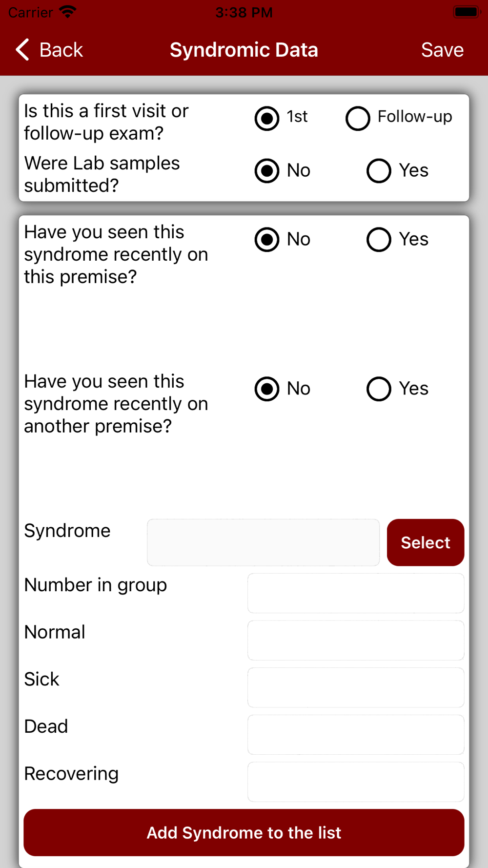This screenshot has width=488, height=868.
Task: Select Yes for syndrome on another premise
Action: [x=379, y=389]
